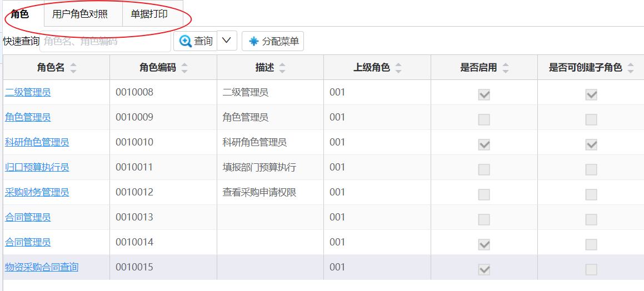Click the blue asterisk icon on 分配菜单
Image resolution: width=644 pixels, height=291 pixels.
pyautogui.click(x=254, y=41)
